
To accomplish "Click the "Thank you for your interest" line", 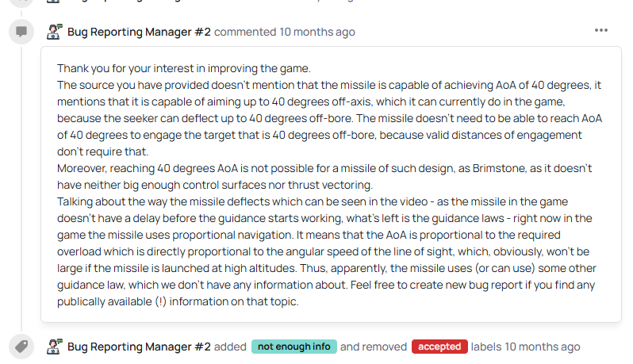I will [x=183, y=68].
